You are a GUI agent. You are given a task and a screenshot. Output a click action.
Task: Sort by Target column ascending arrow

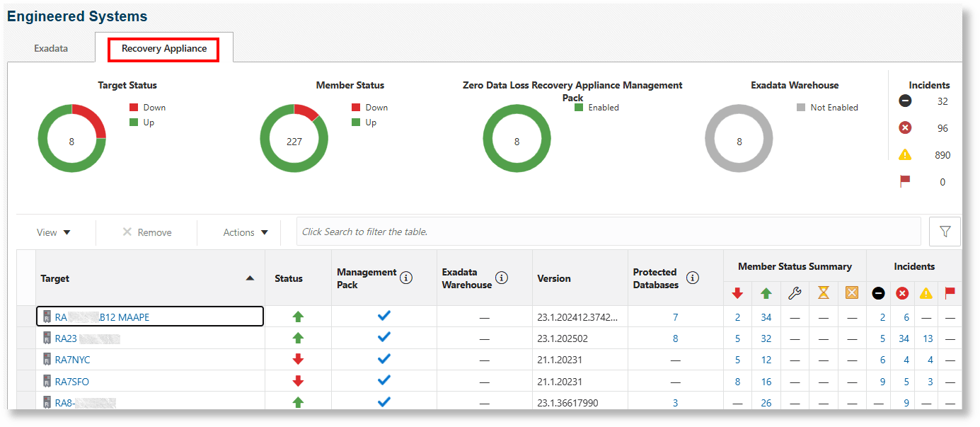pos(250,278)
